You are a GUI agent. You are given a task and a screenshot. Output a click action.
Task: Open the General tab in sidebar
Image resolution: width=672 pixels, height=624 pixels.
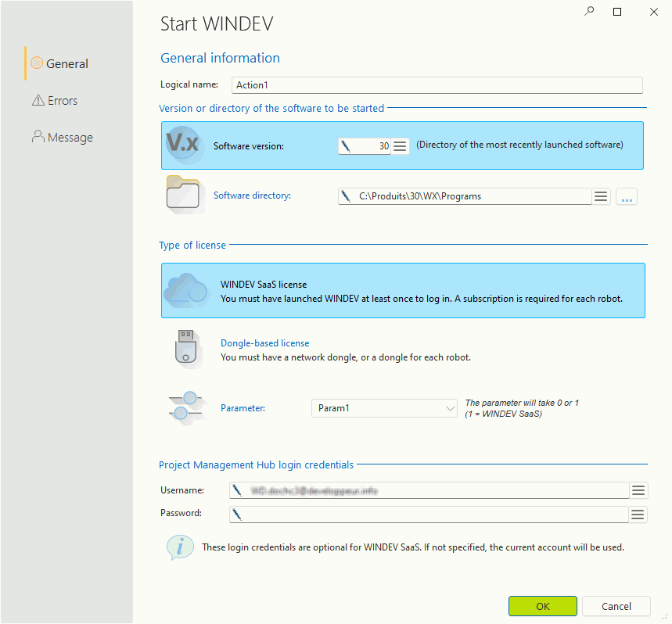pyautogui.click(x=59, y=63)
